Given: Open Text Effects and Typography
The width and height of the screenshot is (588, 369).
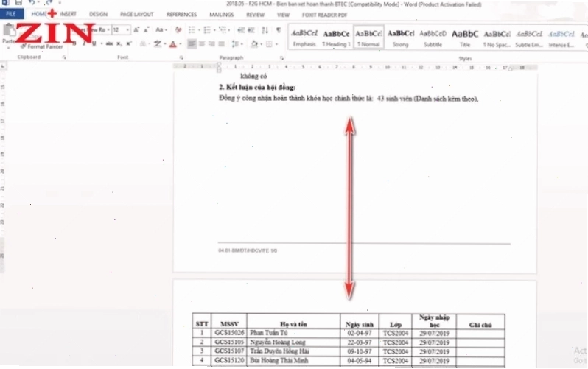Looking at the screenshot, I should (143, 44).
